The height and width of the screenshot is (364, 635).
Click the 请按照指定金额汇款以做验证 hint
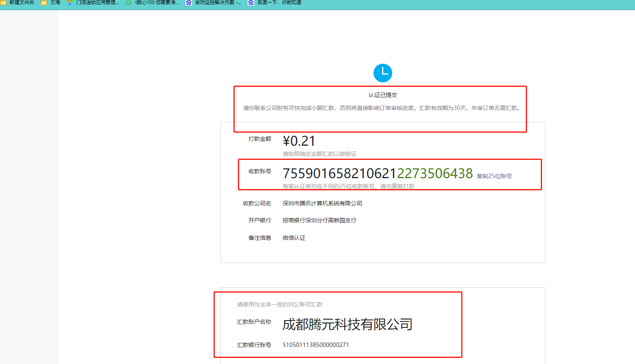coord(320,154)
